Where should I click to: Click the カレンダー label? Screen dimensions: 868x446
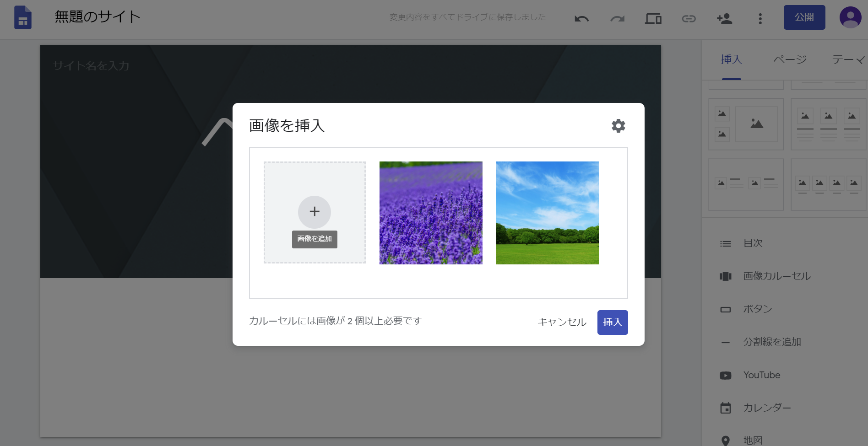(x=767, y=408)
